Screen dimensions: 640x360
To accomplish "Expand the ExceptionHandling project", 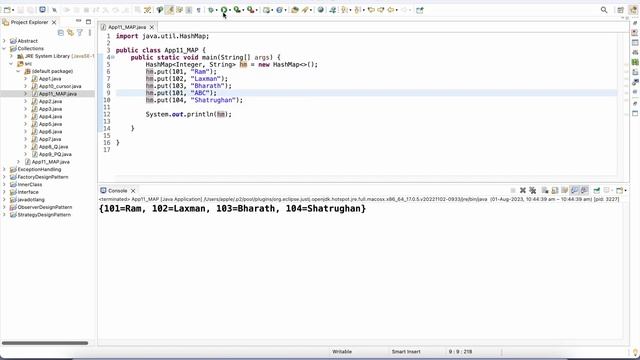I will (4, 169).
